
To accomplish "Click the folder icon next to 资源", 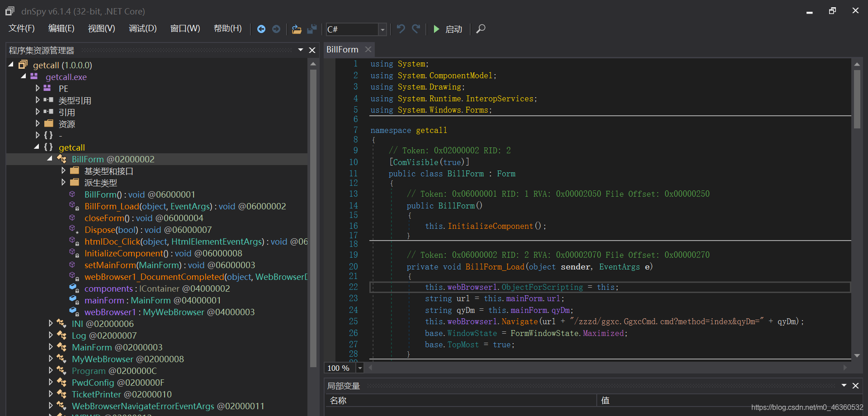I will 49,123.
